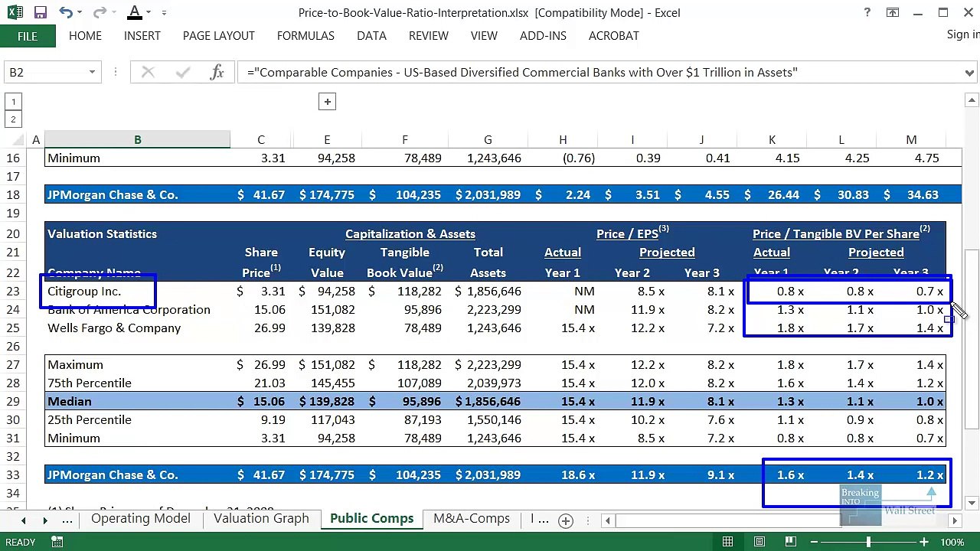Select the Public Comps sheet tab
Screen dimensions: 980x551
click(371, 519)
